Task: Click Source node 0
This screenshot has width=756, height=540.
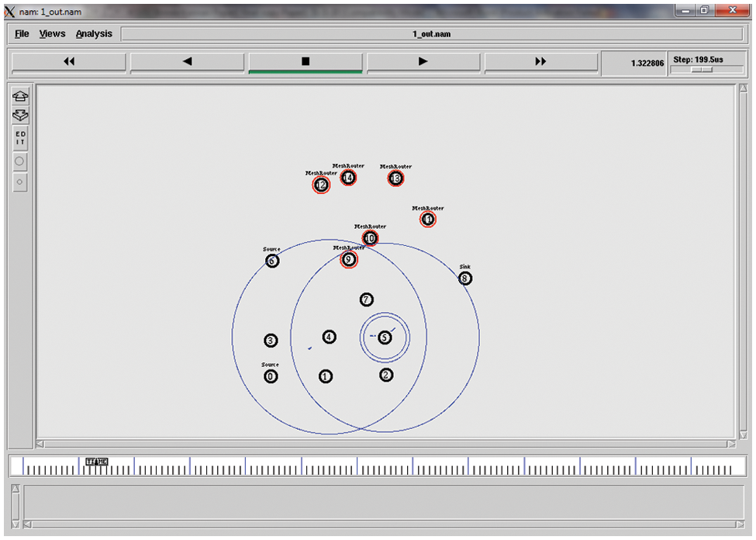Action: point(270,376)
